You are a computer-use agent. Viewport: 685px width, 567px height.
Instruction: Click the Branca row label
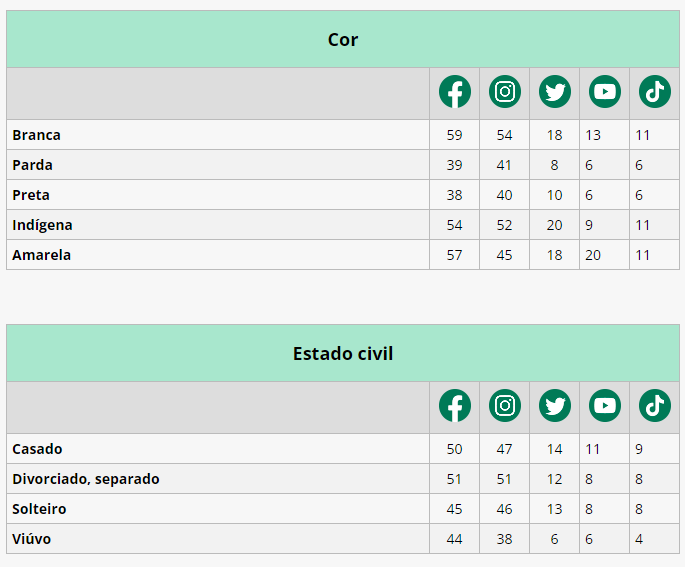click(x=36, y=135)
